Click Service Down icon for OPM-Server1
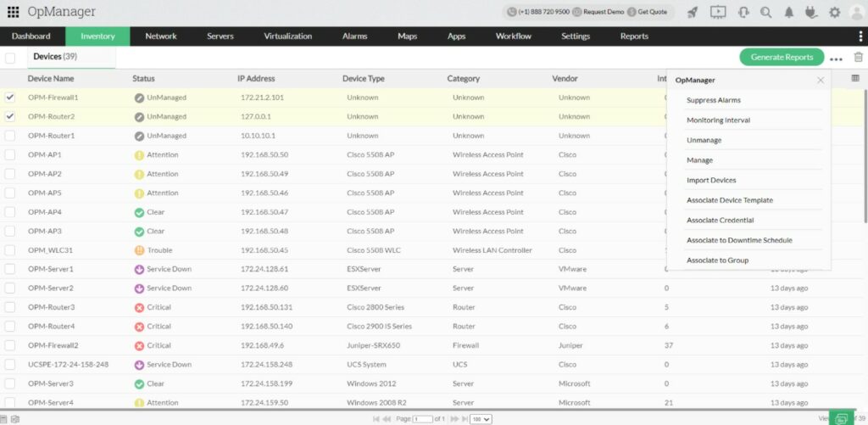Viewport: 868px width, 425px height. coord(140,269)
